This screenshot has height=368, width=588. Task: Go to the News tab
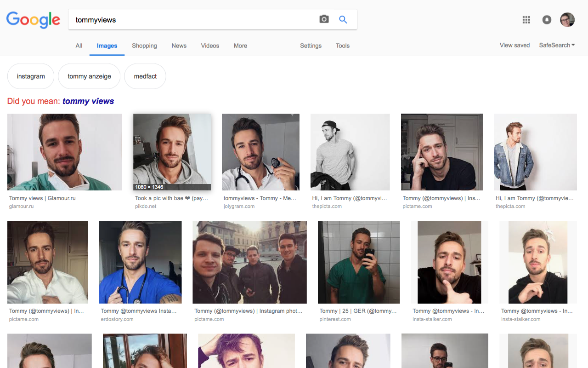(179, 46)
